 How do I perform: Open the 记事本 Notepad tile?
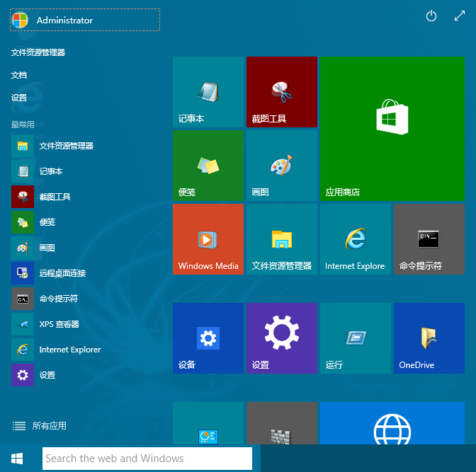208,91
